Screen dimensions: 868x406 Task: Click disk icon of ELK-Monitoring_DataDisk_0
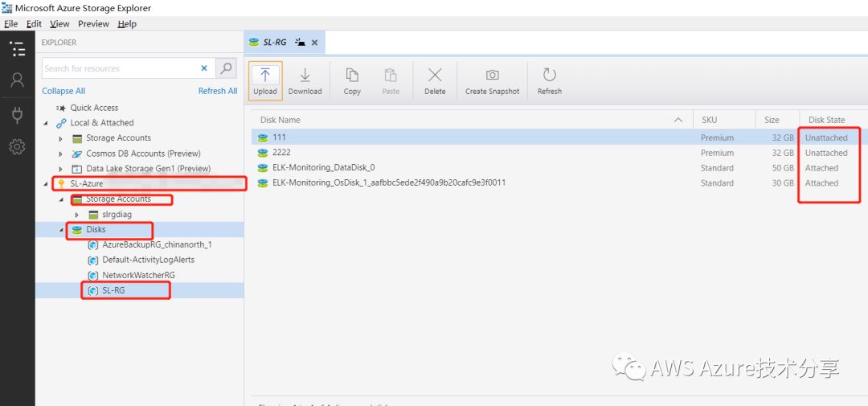pos(262,168)
